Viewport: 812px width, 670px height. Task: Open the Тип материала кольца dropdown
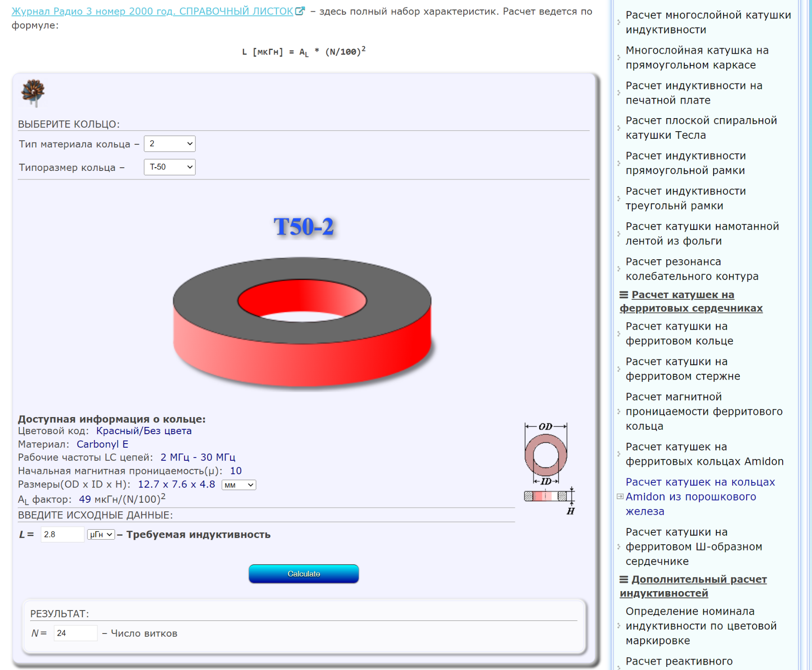pos(170,144)
